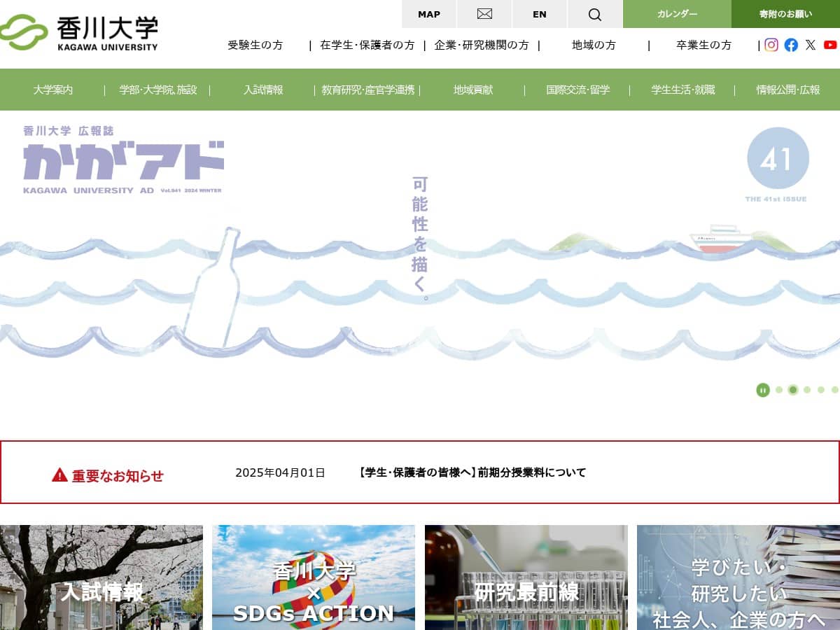Select the fourth slideshow dot
840x630 pixels.
pos(821,390)
